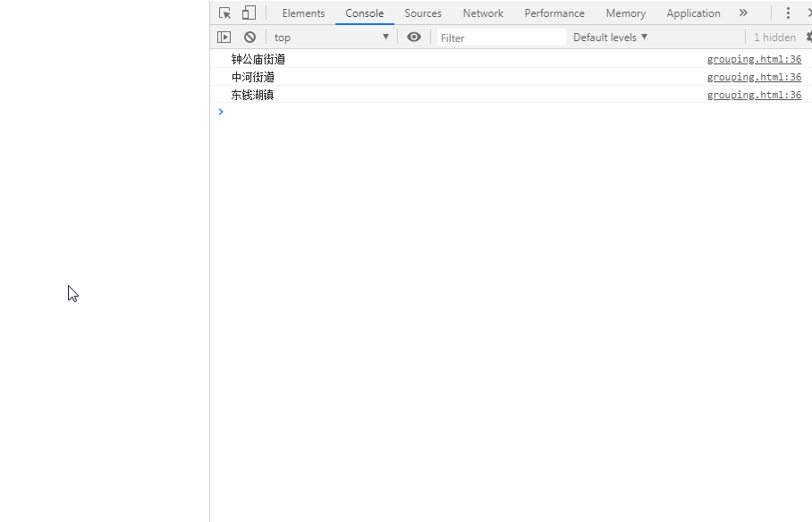Open the Sources tab
The image size is (812, 522).
(x=423, y=13)
